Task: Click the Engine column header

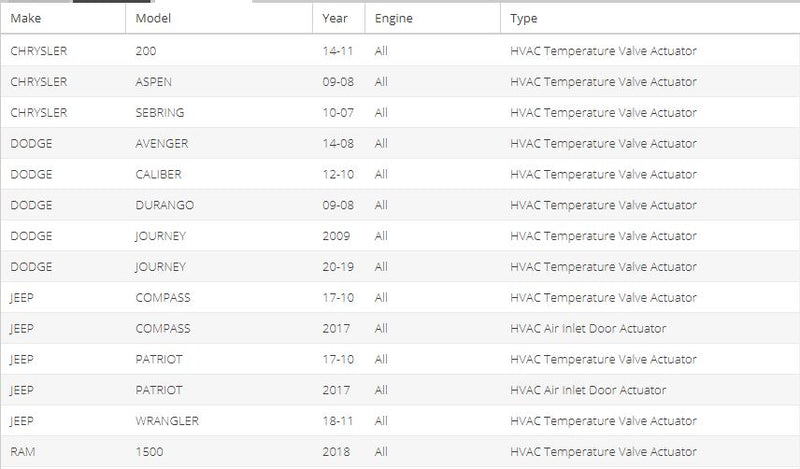Action: pyautogui.click(x=433, y=18)
